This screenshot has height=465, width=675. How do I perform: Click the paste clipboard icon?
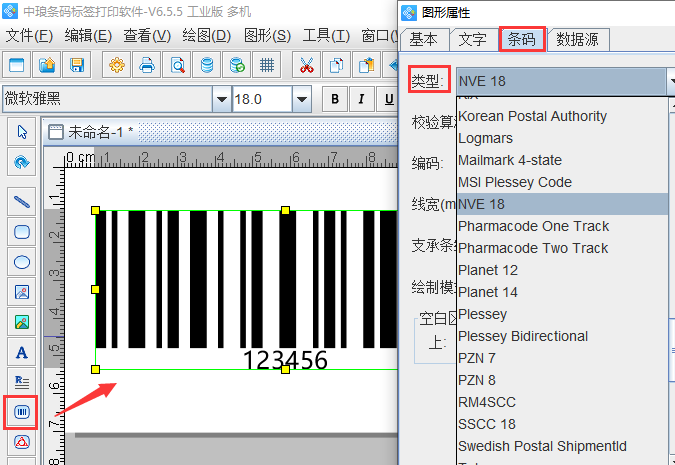click(x=366, y=65)
